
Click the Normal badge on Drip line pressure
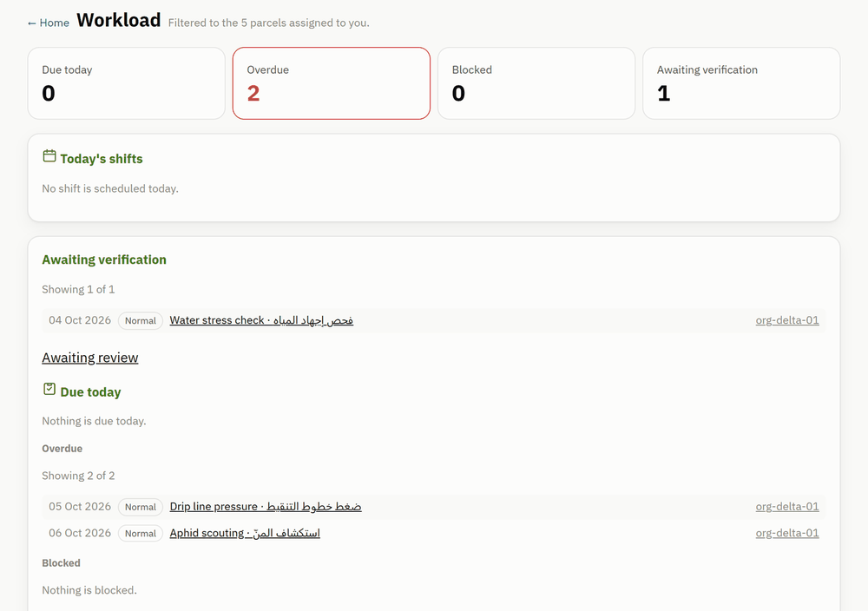point(141,506)
